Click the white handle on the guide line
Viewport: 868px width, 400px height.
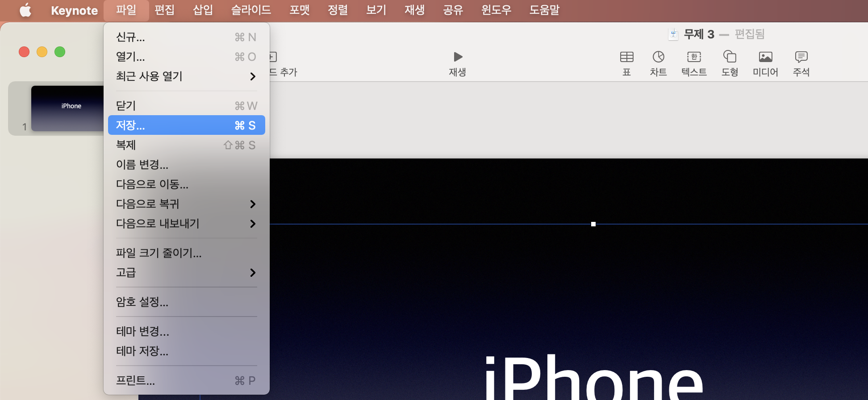(593, 224)
